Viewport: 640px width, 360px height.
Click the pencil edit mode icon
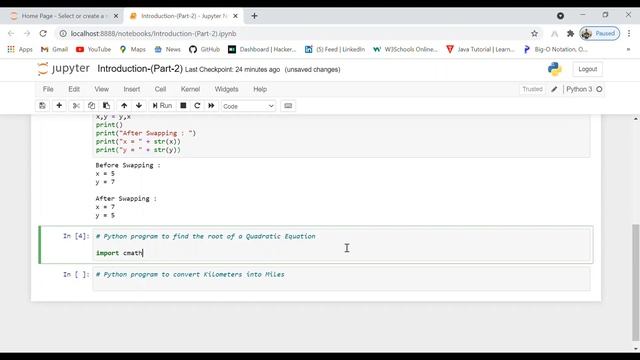tap(554, 89)
